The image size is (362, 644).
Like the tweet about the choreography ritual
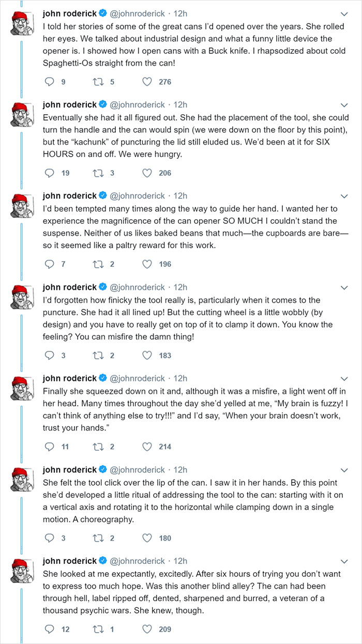pyautogui.click(x=147, y=538)
